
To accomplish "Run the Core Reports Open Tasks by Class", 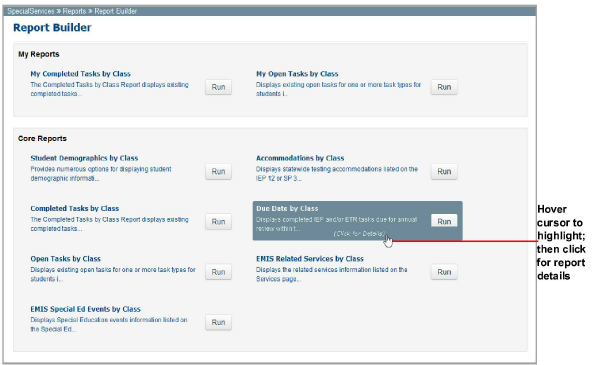I will 218,272.
